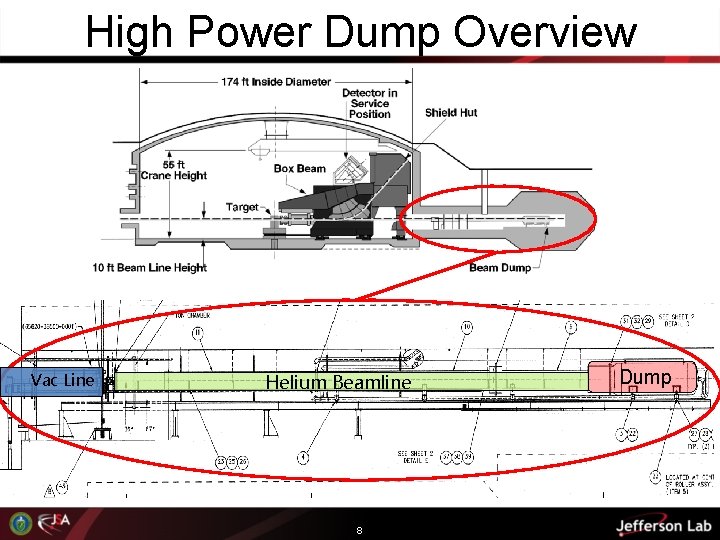Click the 'Shield Hut' label
This screenshot has width=720, height=540.
[451, 112]
